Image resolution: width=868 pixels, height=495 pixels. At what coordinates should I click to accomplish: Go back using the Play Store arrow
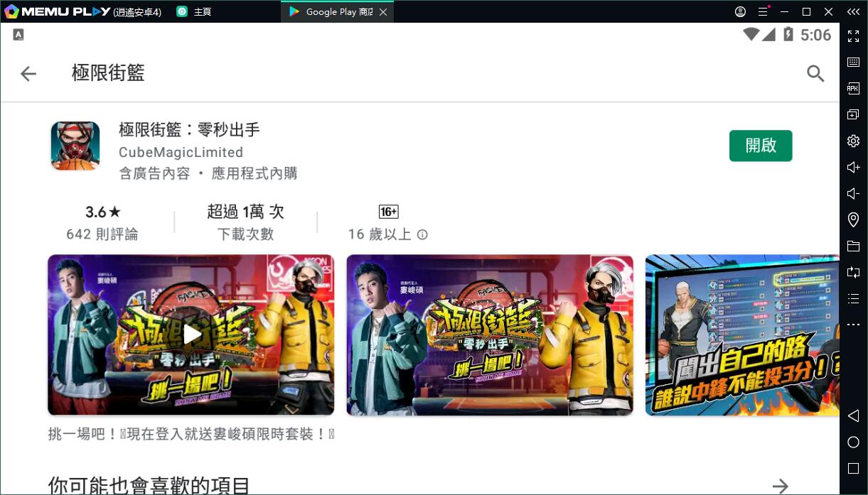pyautogui.click(x=28, y=74)
